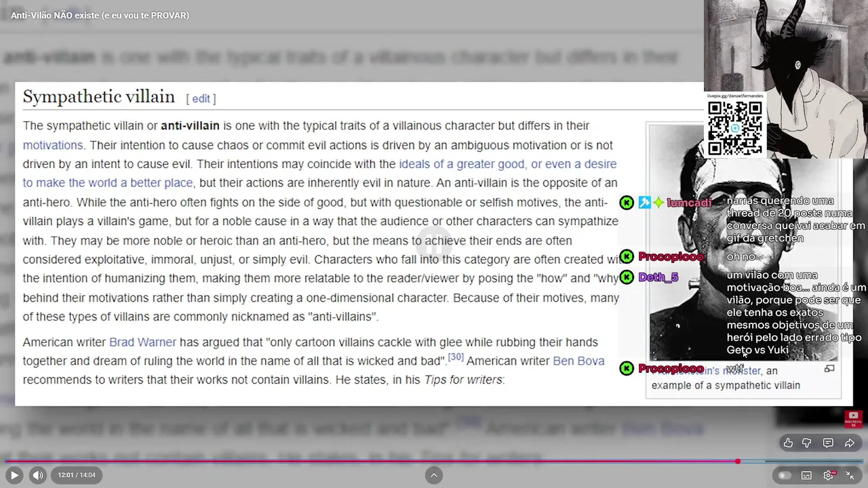Open video settings gear

829,475
